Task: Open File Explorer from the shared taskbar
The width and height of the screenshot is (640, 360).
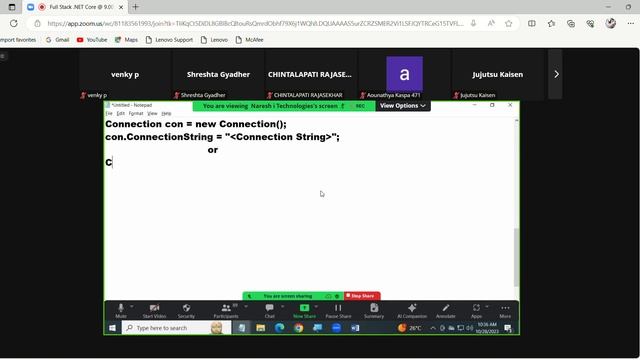Action: (260, 328)
